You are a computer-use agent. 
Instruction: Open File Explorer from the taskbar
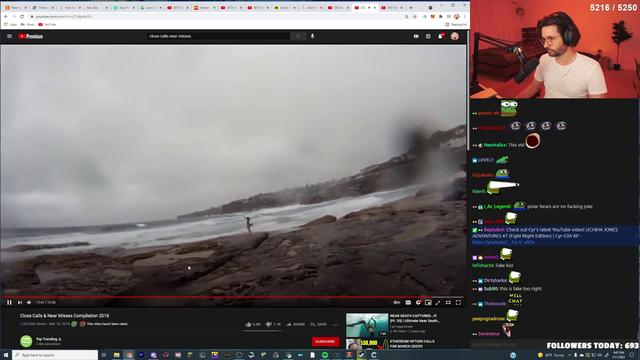tap(116, 355)
